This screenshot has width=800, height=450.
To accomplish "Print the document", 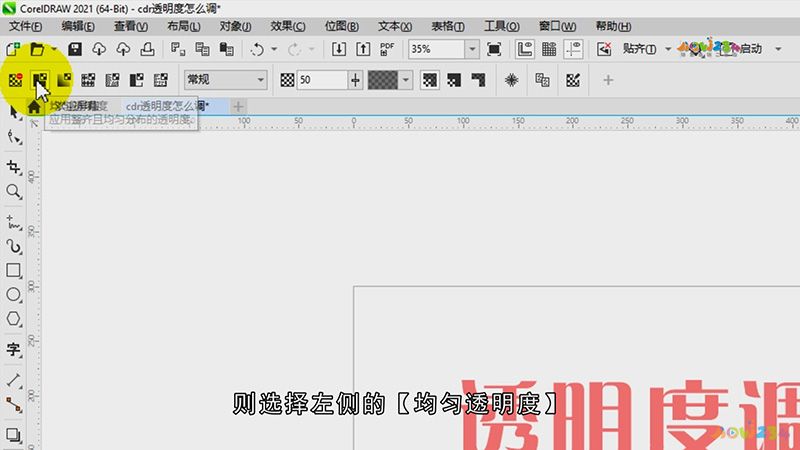I will coord(147,49).
